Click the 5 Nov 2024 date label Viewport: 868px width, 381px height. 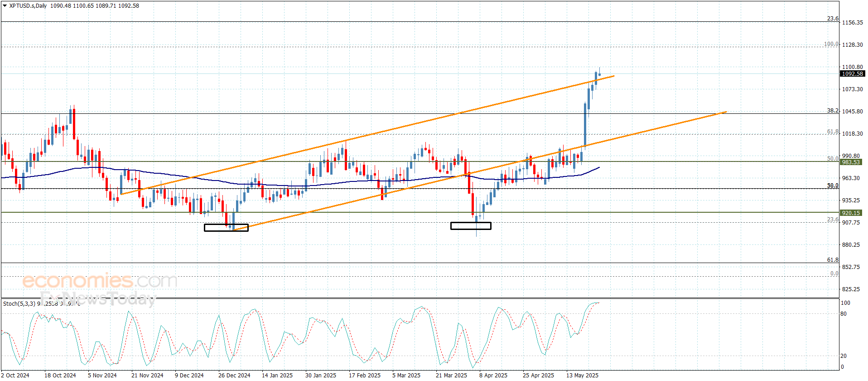click(x=102, y=376)
